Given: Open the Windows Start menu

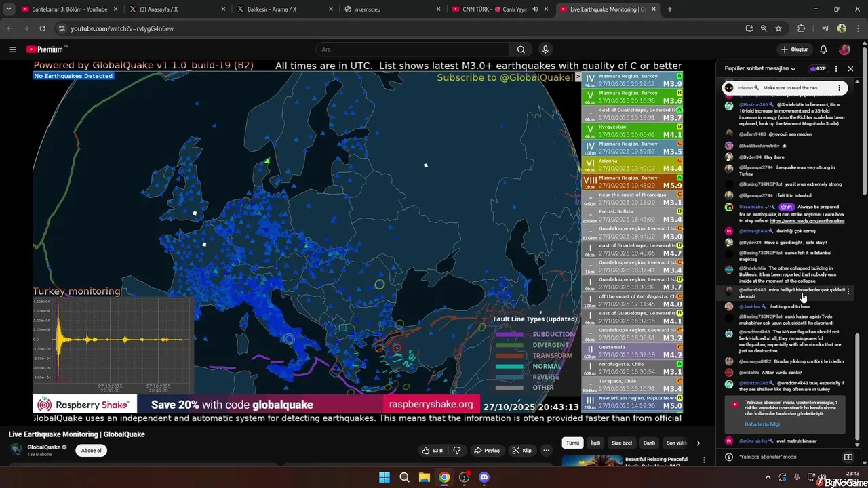Looking at the screenshot, I should (x=384, y=477).
